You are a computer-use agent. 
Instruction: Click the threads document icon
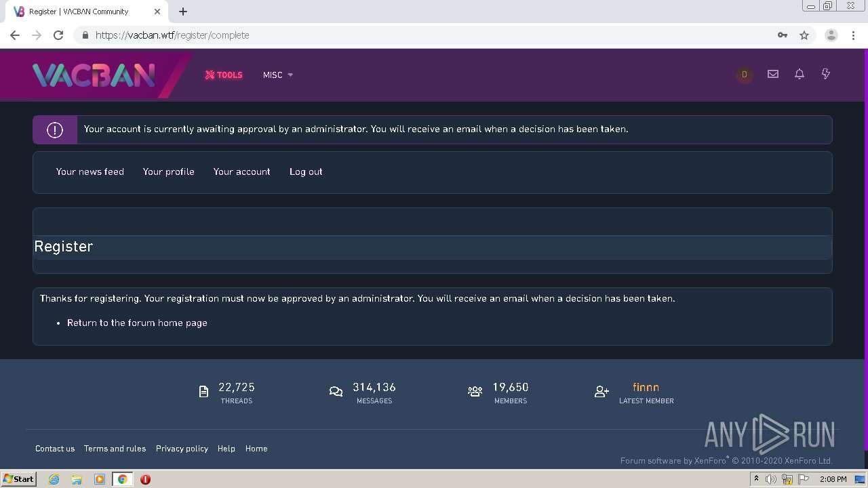point(203,392)
